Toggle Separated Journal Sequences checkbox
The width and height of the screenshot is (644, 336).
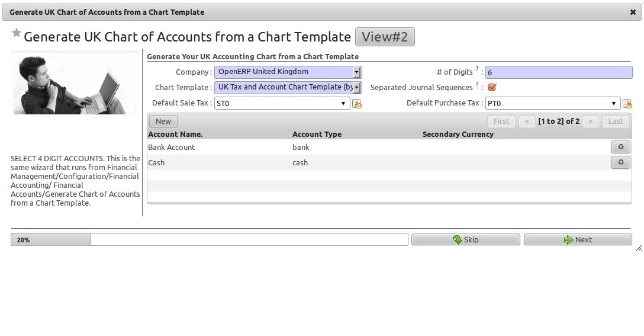click(x=492, y=87)
